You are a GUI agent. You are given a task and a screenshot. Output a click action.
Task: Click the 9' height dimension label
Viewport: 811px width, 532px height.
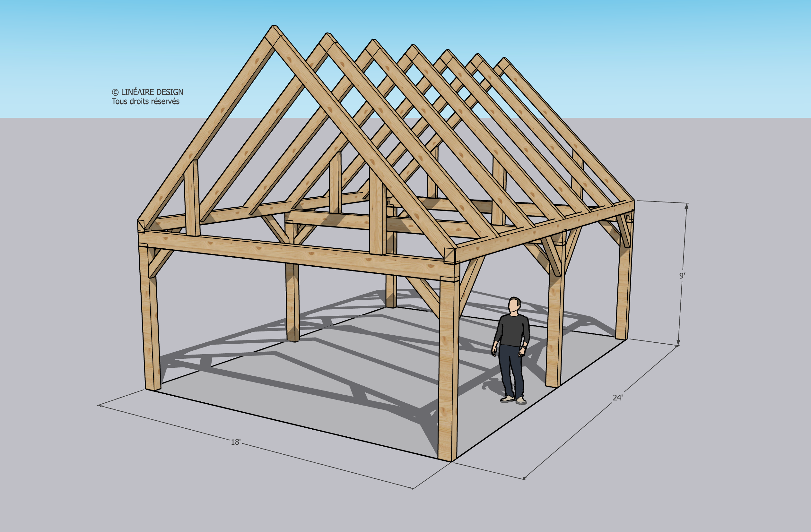click(682, 276)
